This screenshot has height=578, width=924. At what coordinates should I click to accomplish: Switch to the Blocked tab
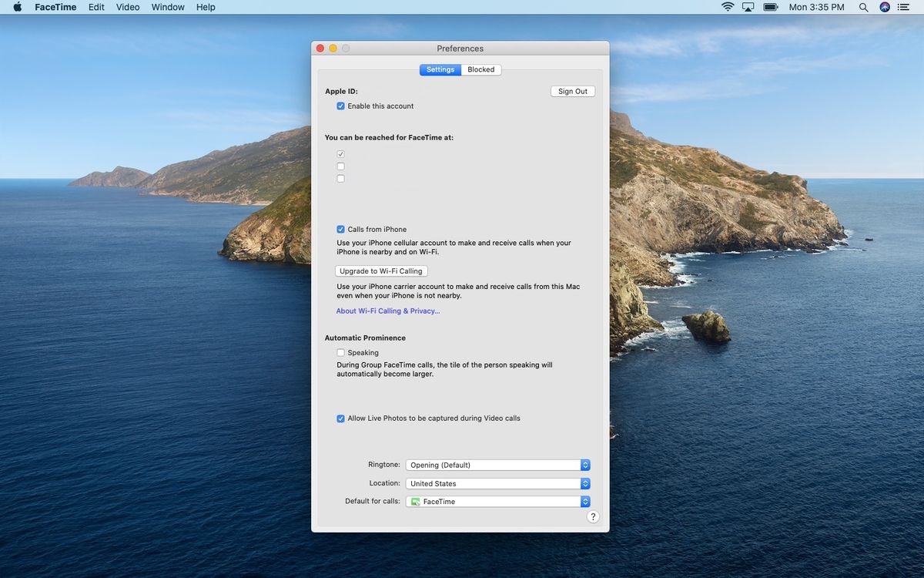click(481, 69)
